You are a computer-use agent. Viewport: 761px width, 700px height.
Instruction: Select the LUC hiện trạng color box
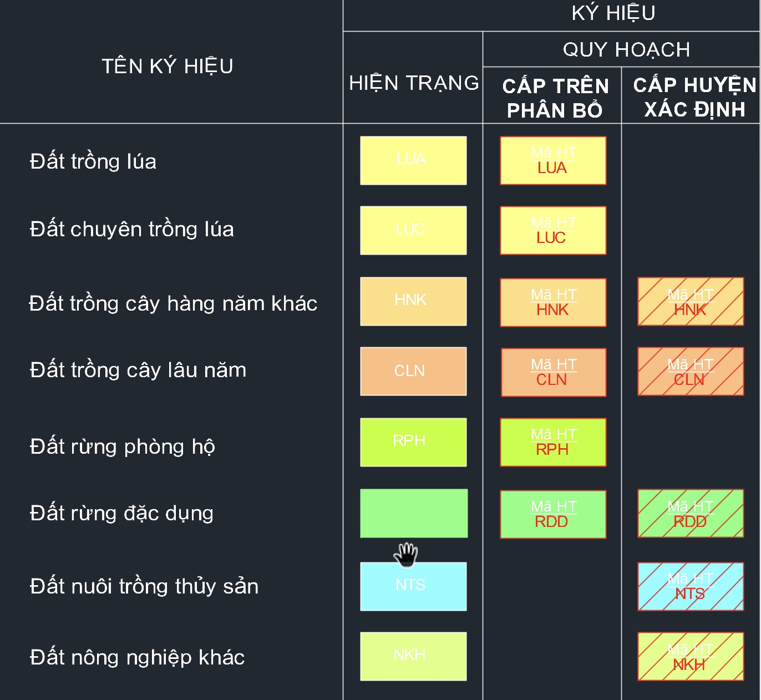coord(413,230)
